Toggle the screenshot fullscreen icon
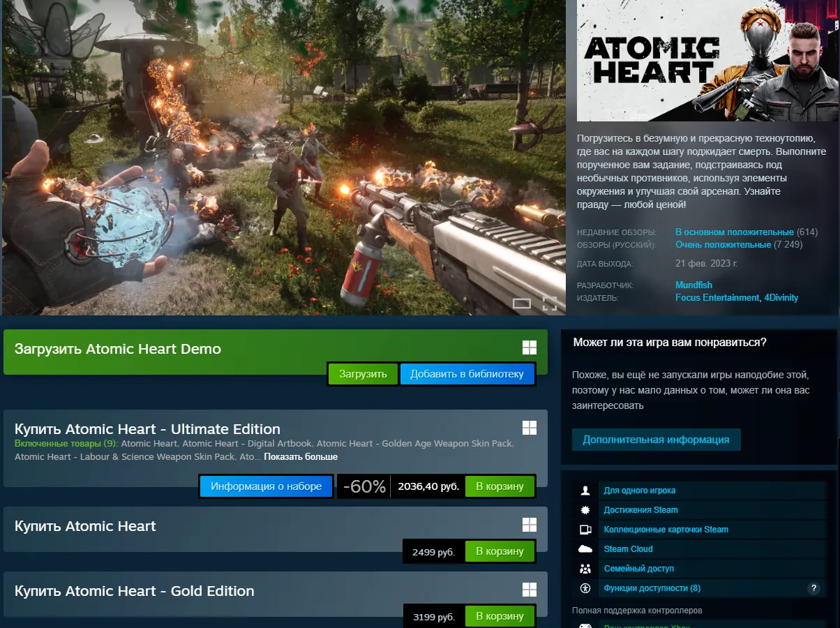The image size is (840, 628). 550,304
